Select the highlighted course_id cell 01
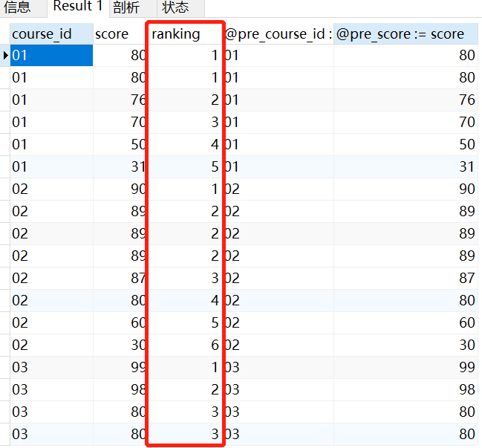 point(52,55)
